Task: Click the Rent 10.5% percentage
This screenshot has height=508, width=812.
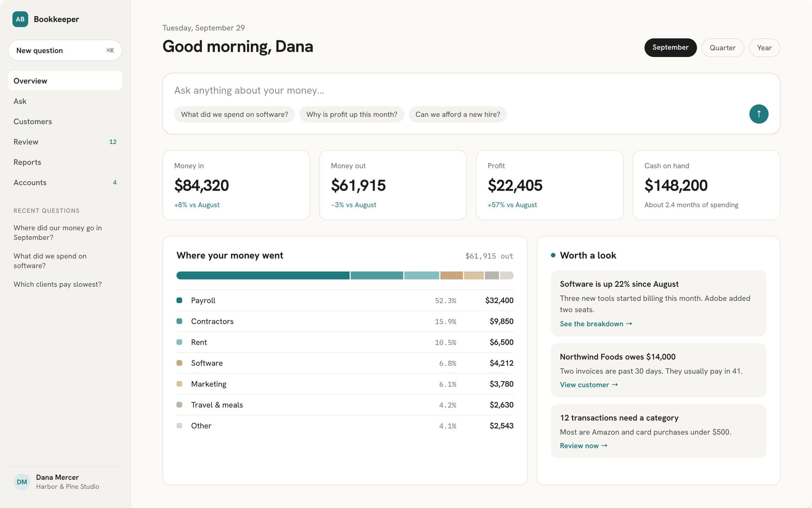Action: click(445, 342)
